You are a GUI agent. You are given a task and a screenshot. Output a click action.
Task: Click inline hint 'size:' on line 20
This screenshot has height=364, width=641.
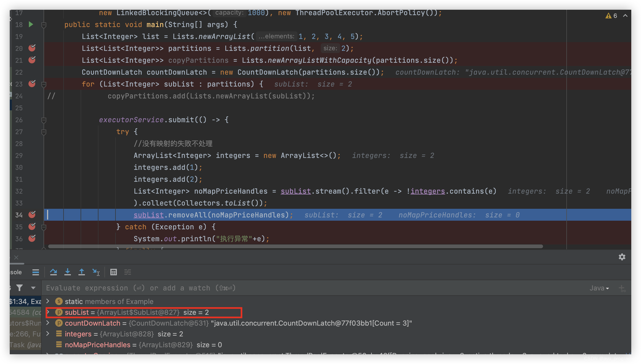pyautogui.click(x=330, y=48)
